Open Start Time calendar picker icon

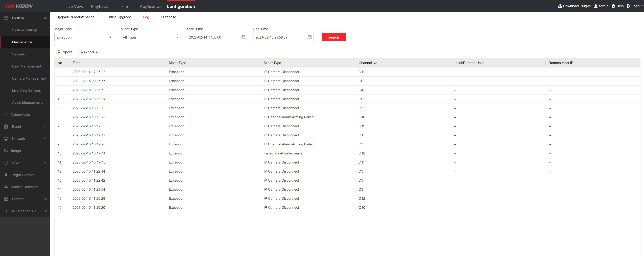point(243,37)
